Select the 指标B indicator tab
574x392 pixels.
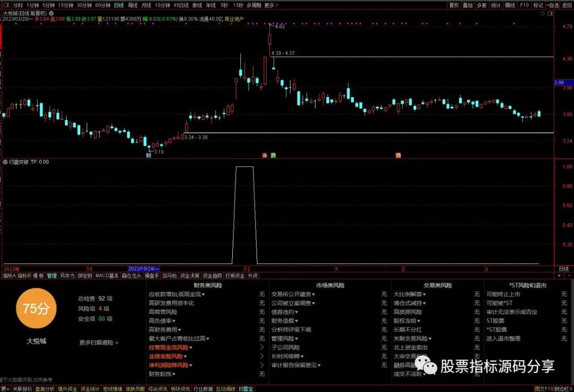[24, 276]
